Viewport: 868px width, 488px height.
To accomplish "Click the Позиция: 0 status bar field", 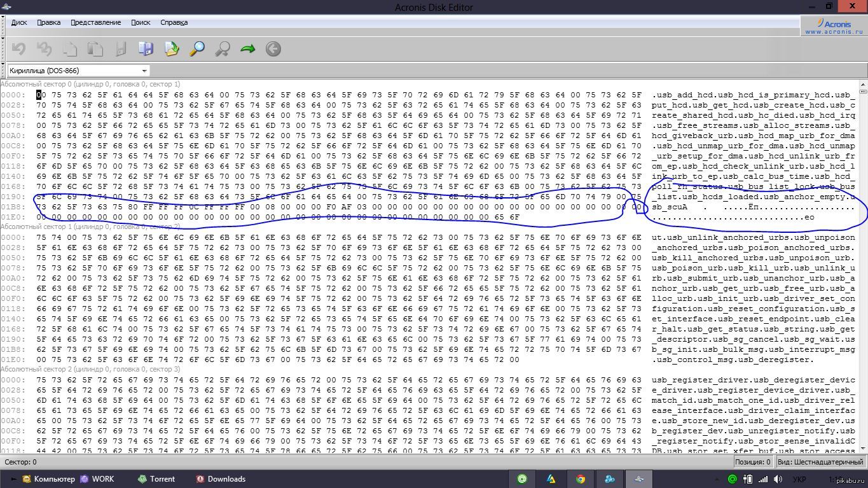I will pos(753,462).
